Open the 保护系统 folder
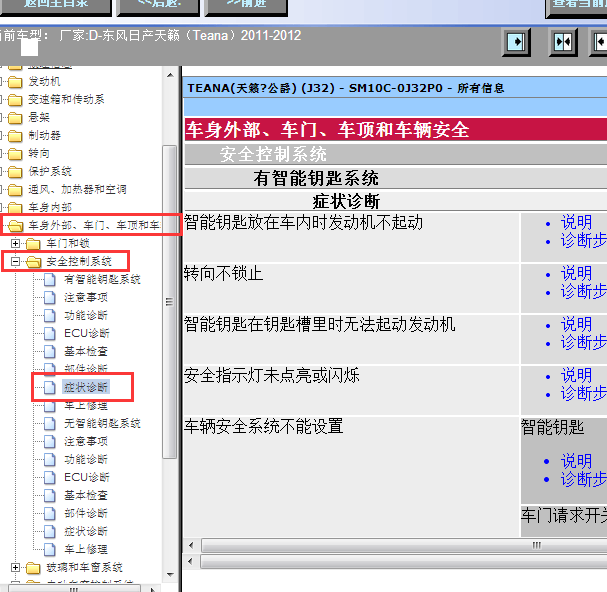 tap(50, 172)
